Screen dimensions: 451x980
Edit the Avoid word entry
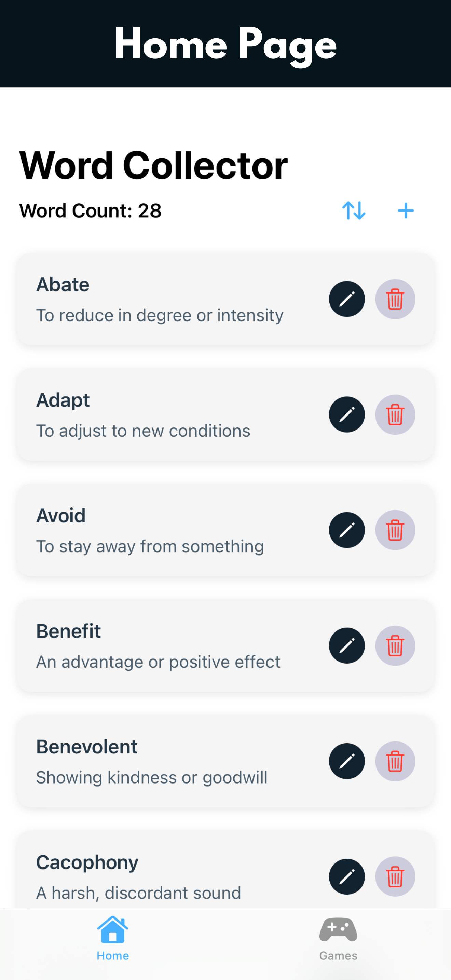[x=347, y=530]
